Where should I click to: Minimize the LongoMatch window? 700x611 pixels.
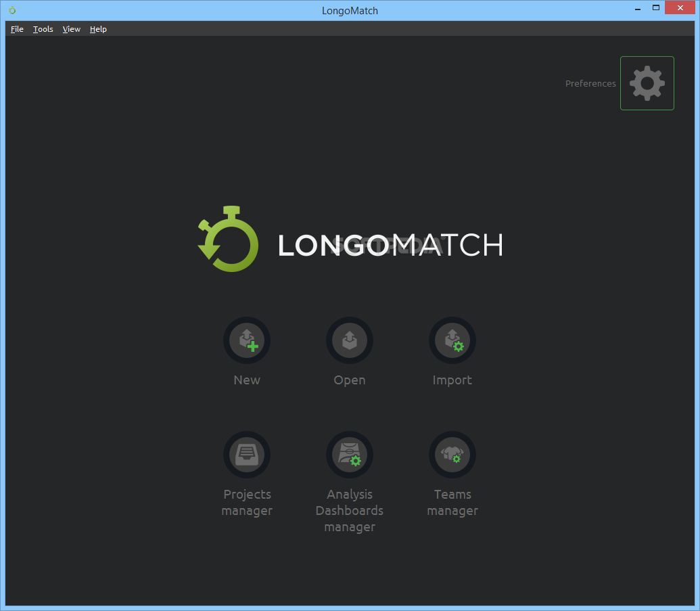click(x=638, y=8)
